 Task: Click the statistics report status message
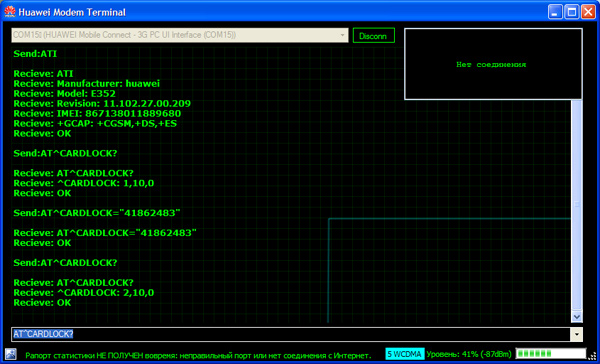point(198,356)
